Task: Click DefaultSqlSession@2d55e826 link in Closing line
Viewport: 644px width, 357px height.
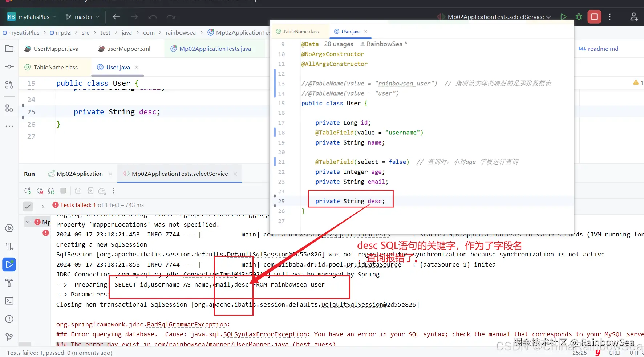Action: [x=368, y=304]
